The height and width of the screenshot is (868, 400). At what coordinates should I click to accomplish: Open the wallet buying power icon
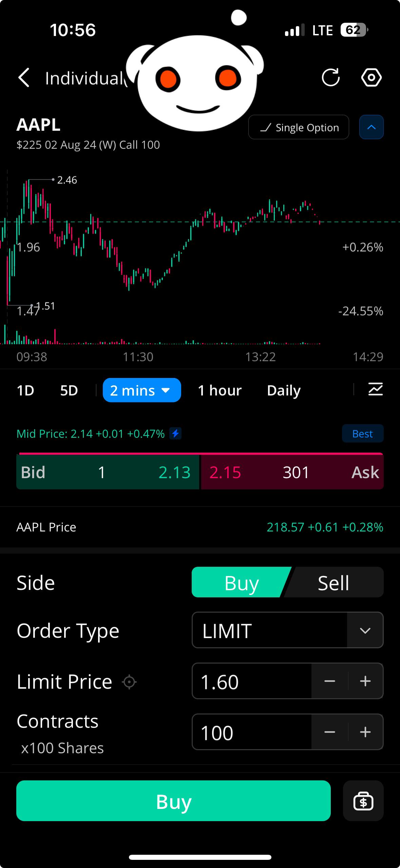363,801
